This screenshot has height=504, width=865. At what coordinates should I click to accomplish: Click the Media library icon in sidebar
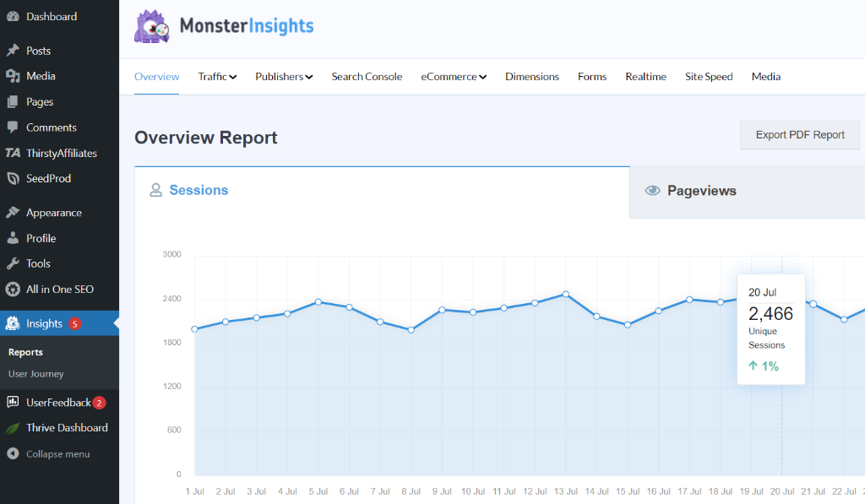(x=13, y=76)
